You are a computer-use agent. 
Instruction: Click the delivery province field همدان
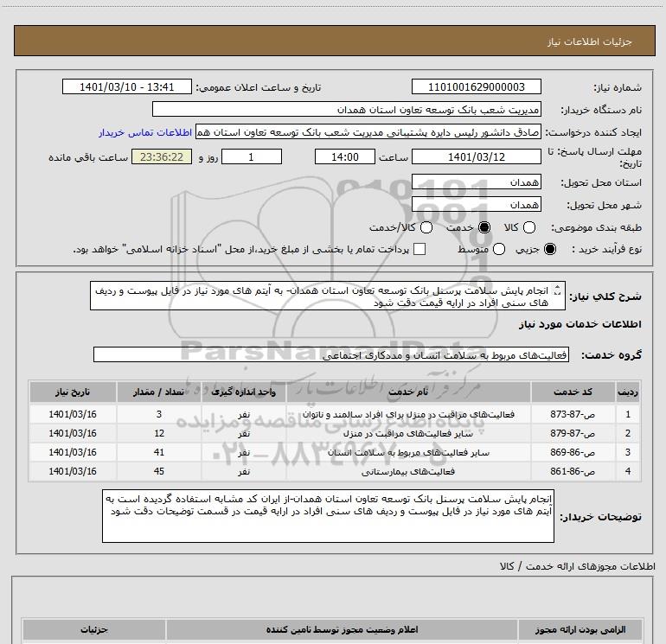coord(476,182)
